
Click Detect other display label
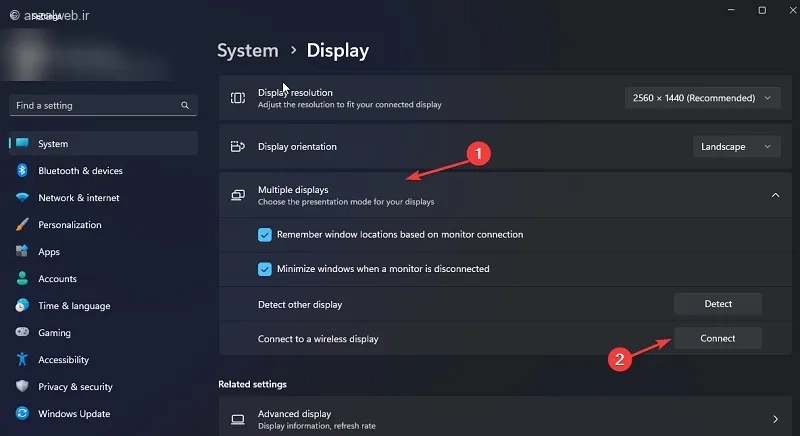tap(300, 304)
